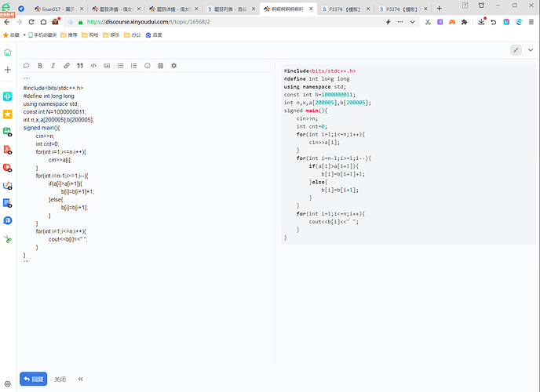Screen dimensions: 540x392
Task: Click the undo closed tab icon
Action: point(493,22)
